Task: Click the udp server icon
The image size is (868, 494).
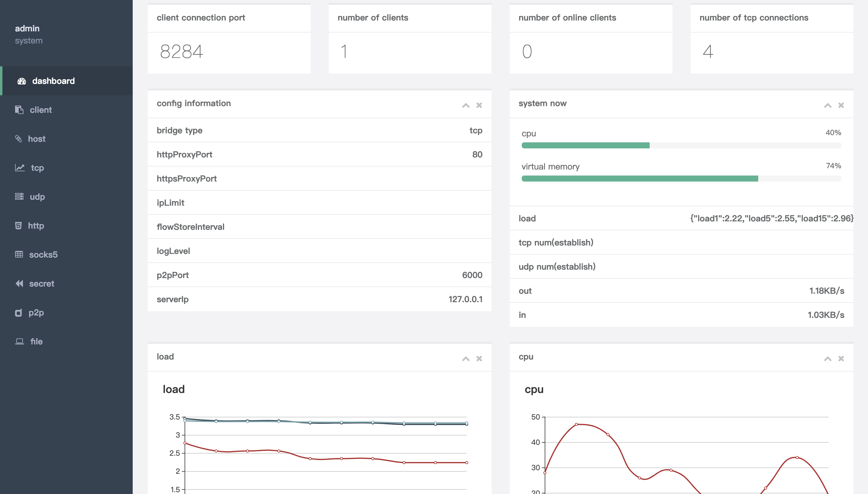Action: (19, 196)
